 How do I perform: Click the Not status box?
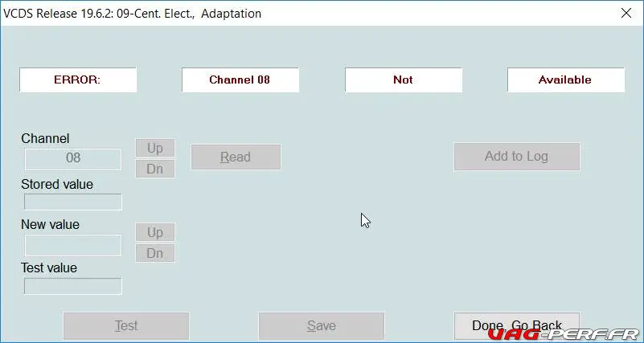[404, 80]
